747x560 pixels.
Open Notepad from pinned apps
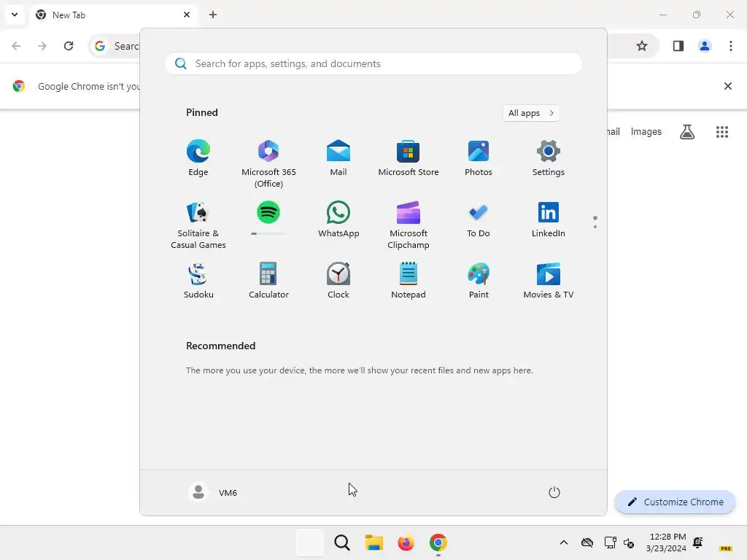tap(409, 281)
